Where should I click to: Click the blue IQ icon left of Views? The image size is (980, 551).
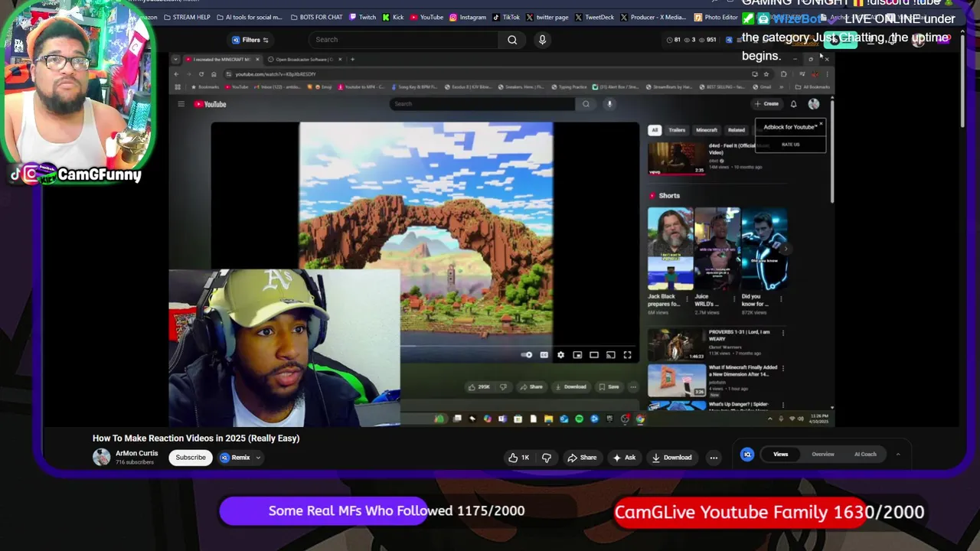click(747, 455)
